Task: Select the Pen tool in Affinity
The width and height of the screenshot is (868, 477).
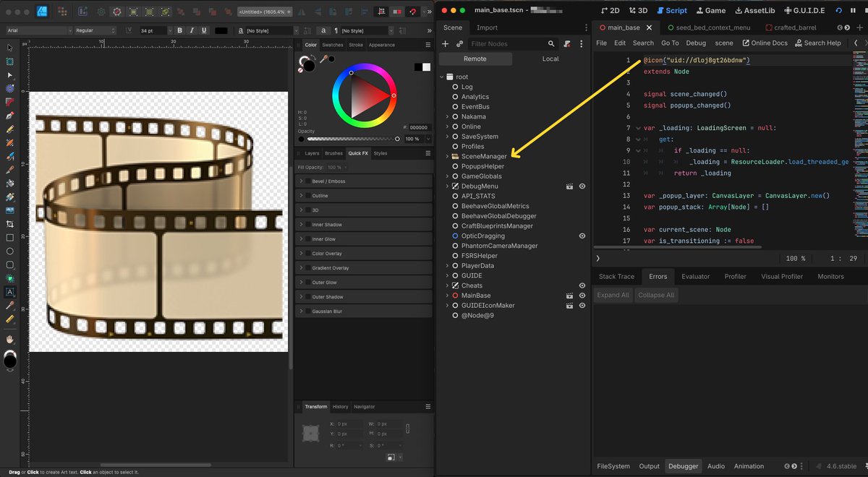Action: 9,115
